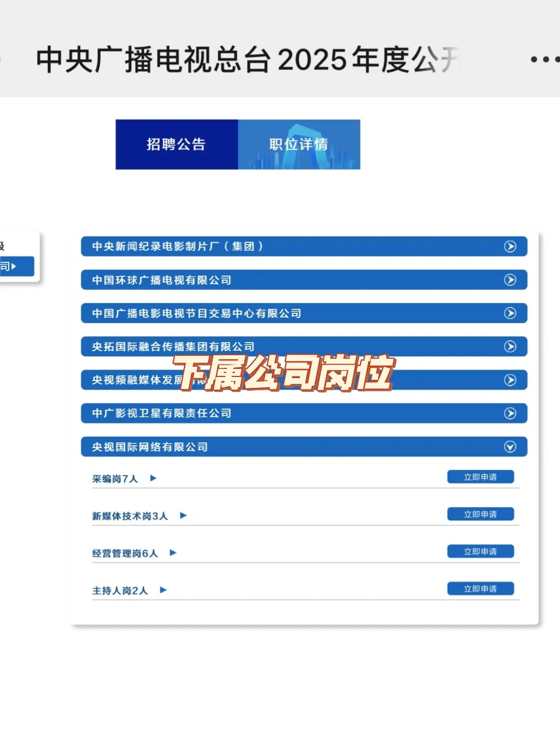Expand details triangle for 经营管理岗6人
The height and width of the screenshot is (746, 560).
point(173,552)
